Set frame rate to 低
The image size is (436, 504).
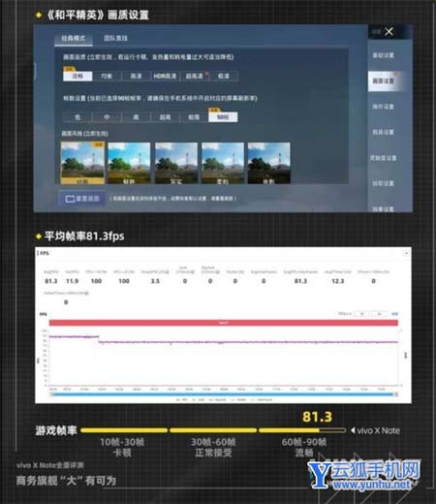click(78, 117)
